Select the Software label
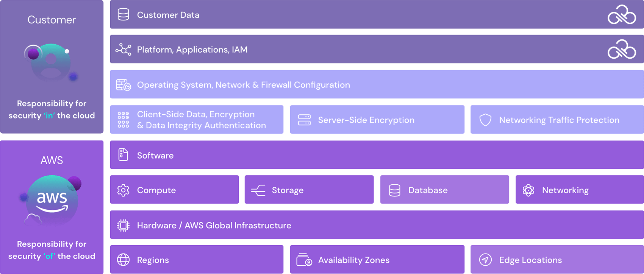This screenshot has height=274, width=644. tap(155, 156)
